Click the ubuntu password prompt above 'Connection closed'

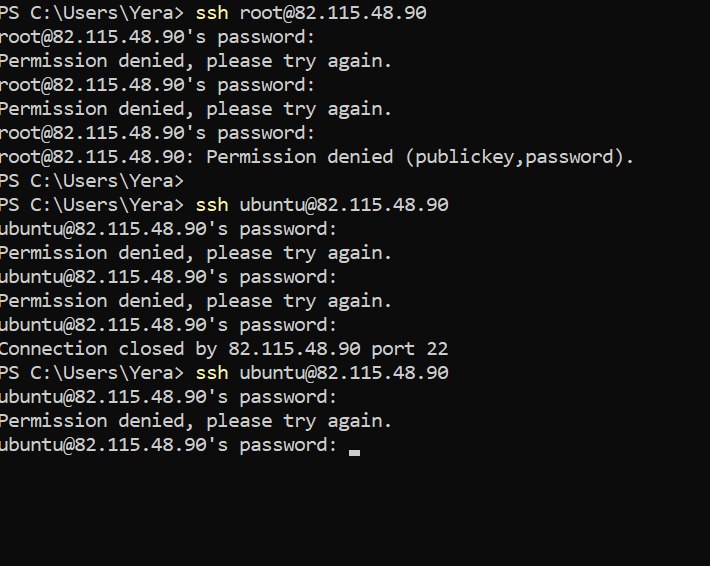pyautogui.click(x=168, y=325)
